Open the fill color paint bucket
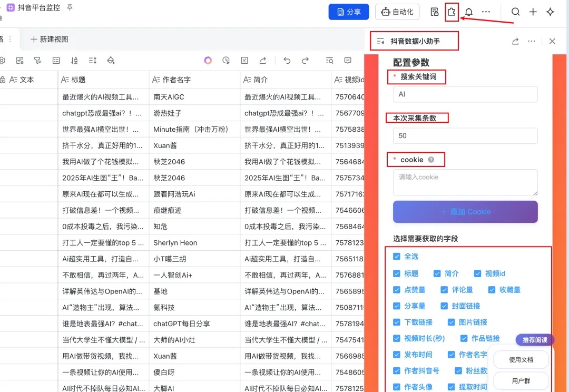The image size is (569, 392). click(111, 61)
